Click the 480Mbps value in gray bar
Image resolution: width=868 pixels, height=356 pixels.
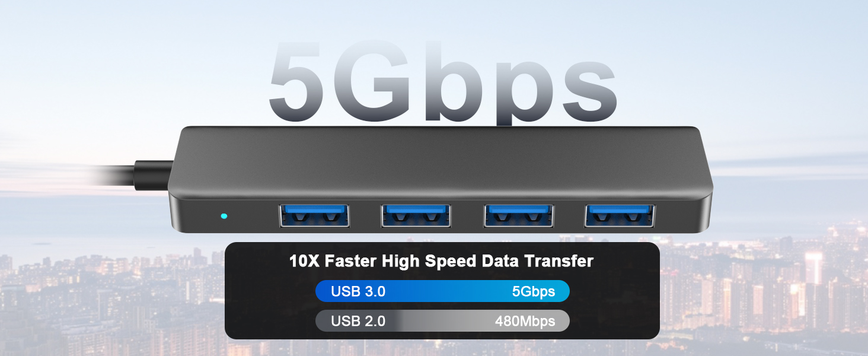pyautogui.click(x=525, y=322)
